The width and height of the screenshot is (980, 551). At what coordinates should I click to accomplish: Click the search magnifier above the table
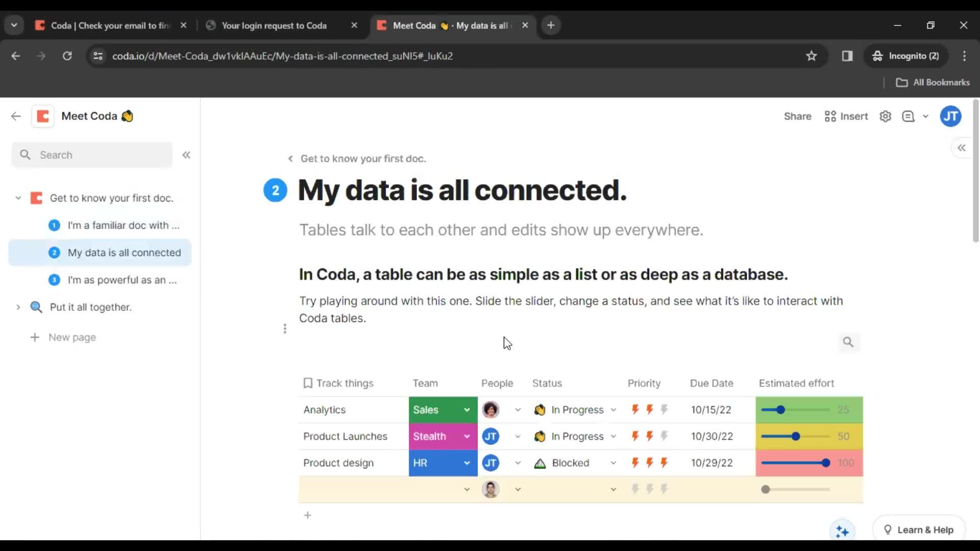(x=848, y=342)
